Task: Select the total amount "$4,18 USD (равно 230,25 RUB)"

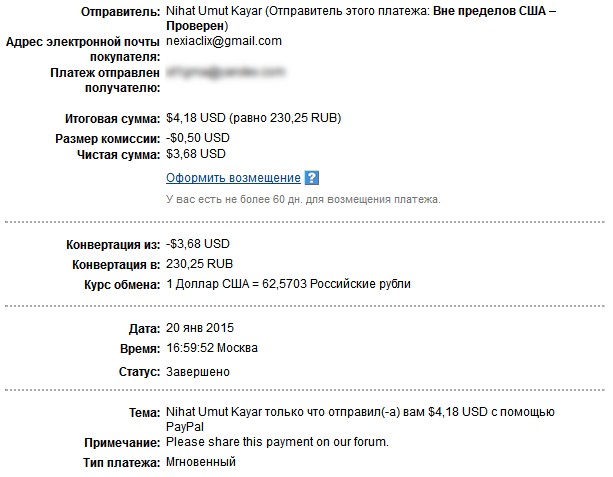Action: coord(253,119)
